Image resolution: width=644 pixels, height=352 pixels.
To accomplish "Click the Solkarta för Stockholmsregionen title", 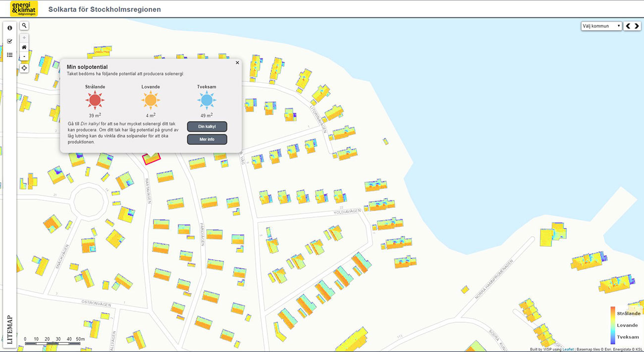I will pyautogui.click(x=105, y=9).
